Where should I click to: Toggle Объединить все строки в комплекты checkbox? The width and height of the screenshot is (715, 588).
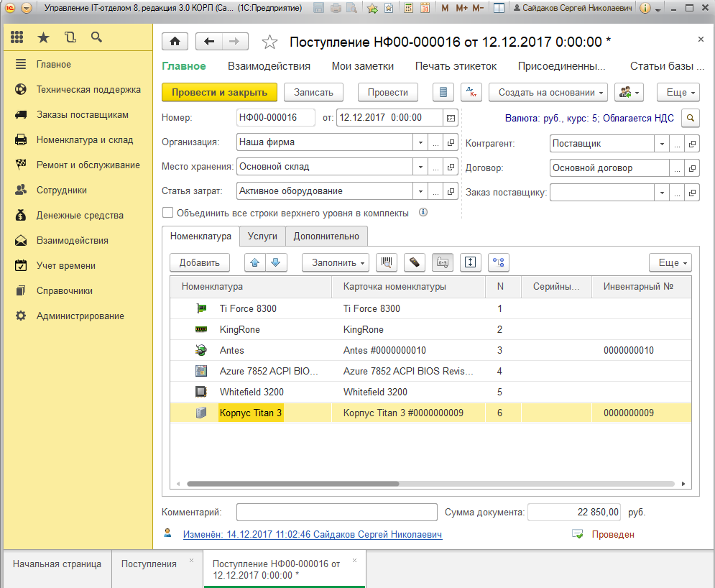click(168, 213)
